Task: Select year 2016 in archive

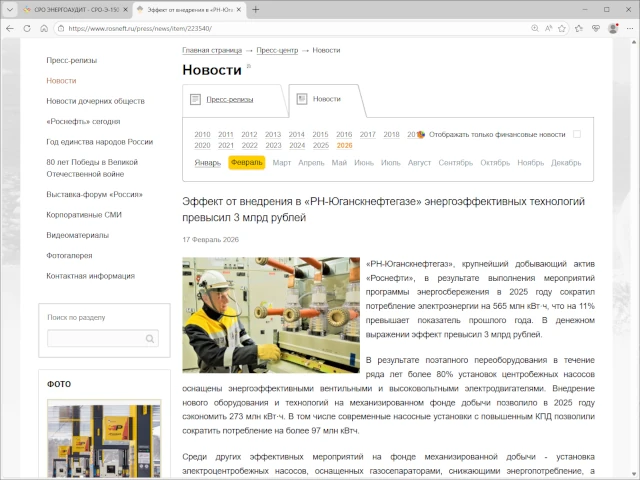Action: tap(344, 134)
